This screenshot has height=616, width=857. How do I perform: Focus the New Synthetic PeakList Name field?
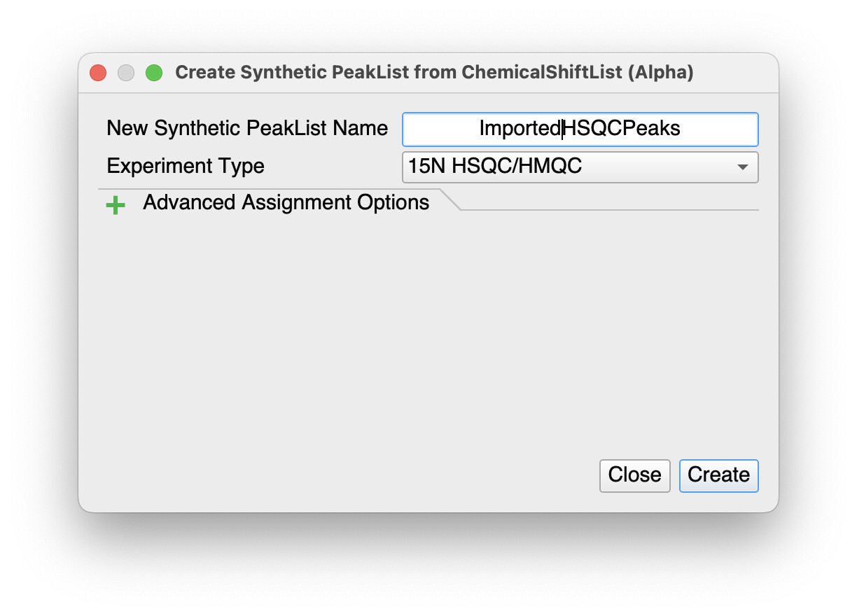point(580,129)
